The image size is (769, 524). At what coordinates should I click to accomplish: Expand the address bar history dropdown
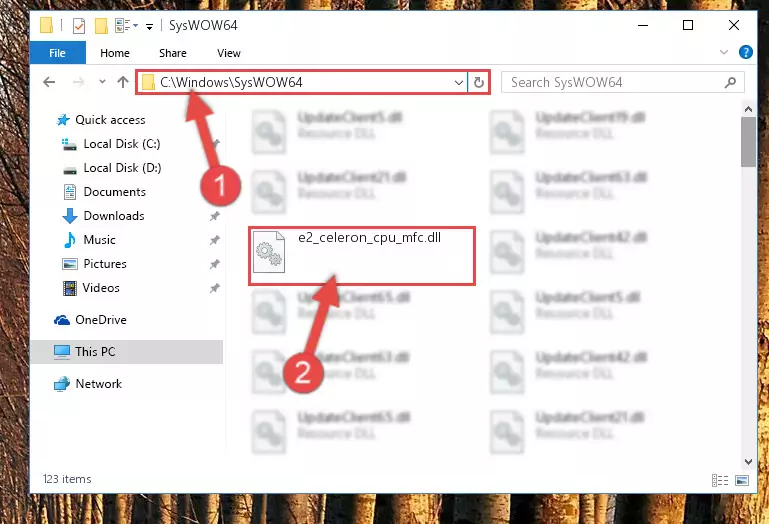(x=459, y=82)
